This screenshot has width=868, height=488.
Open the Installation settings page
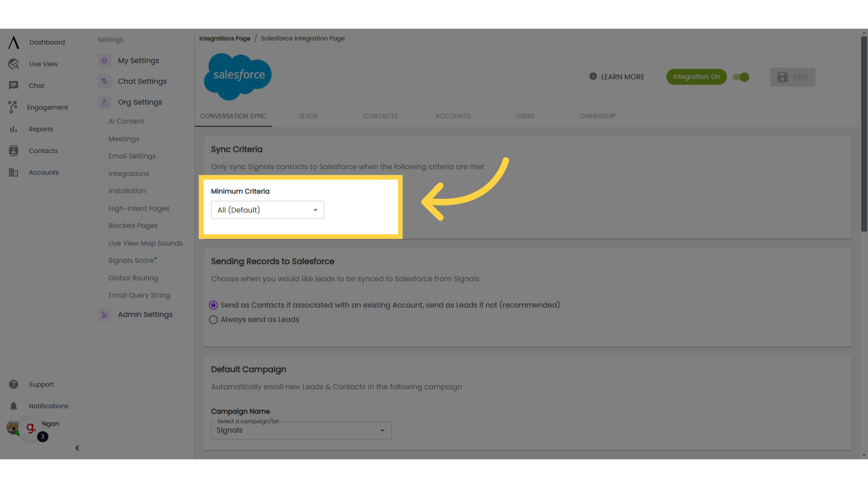(x=127, y=191)
